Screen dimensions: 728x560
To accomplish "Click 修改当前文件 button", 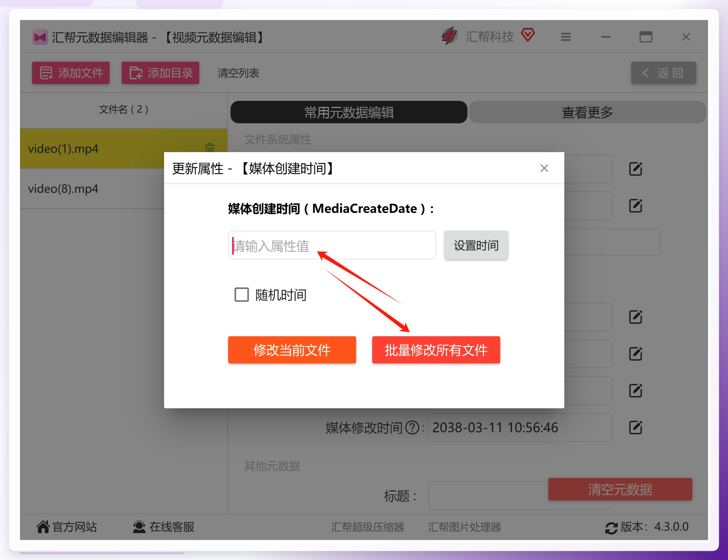I will pos(292,350).
